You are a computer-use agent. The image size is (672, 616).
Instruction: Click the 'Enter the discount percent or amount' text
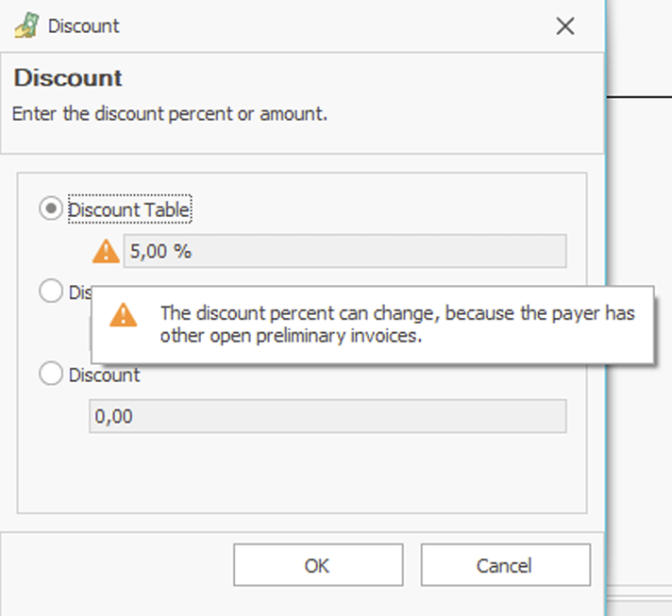[170, 114]
